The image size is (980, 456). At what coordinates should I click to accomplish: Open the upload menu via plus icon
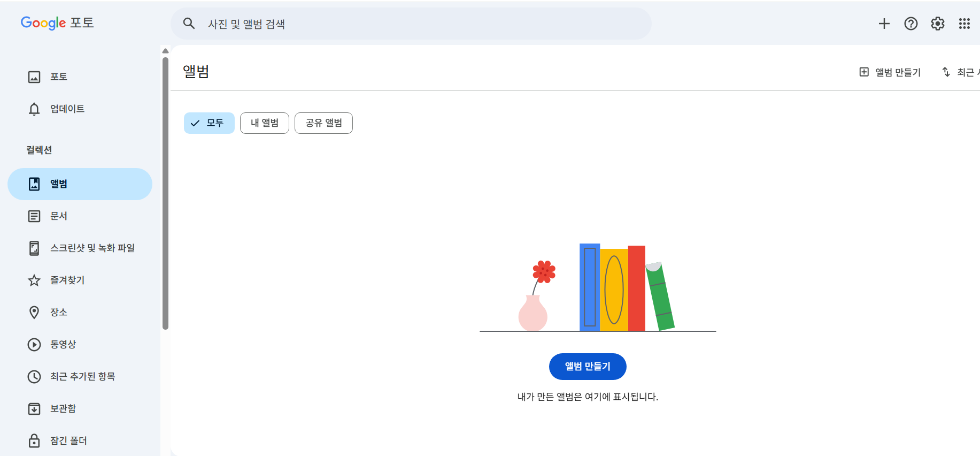tap(884, 24)
